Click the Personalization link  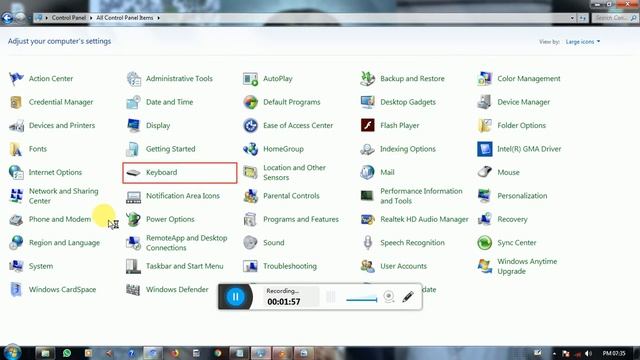click(x=522, y=196)
